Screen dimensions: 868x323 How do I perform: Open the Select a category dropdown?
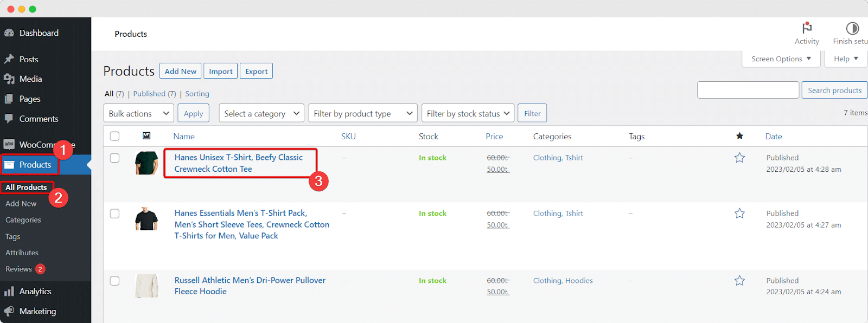[261, 113]
